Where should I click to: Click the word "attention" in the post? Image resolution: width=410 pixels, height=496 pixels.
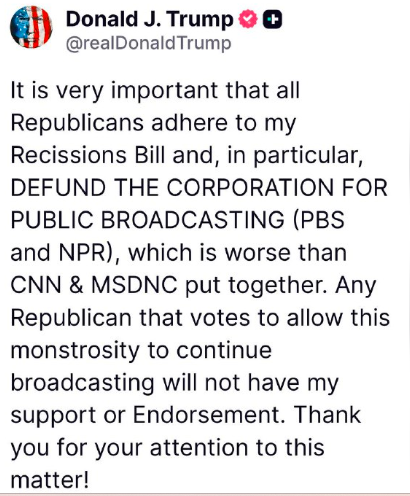[x=199, y=448]
